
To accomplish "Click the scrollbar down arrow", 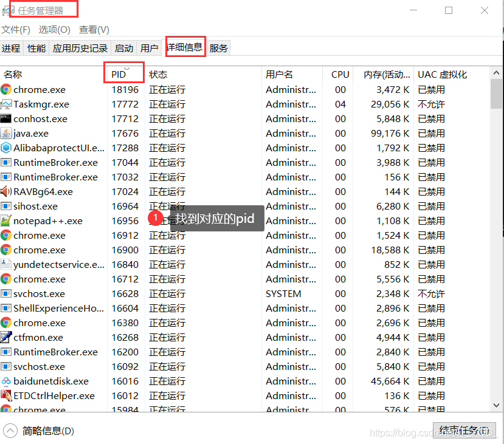I will tap(496, 405).
